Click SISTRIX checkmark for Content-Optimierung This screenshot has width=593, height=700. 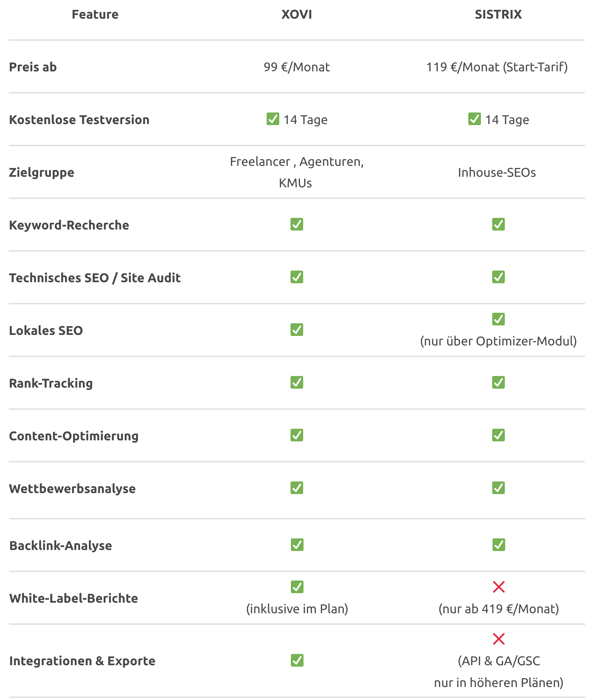pos(498,435)
